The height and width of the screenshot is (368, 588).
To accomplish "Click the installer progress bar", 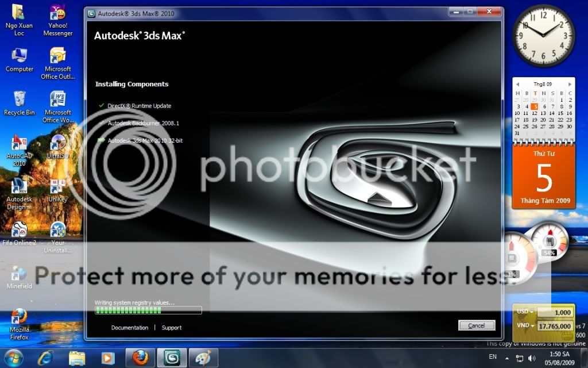I will click(148, 310).
